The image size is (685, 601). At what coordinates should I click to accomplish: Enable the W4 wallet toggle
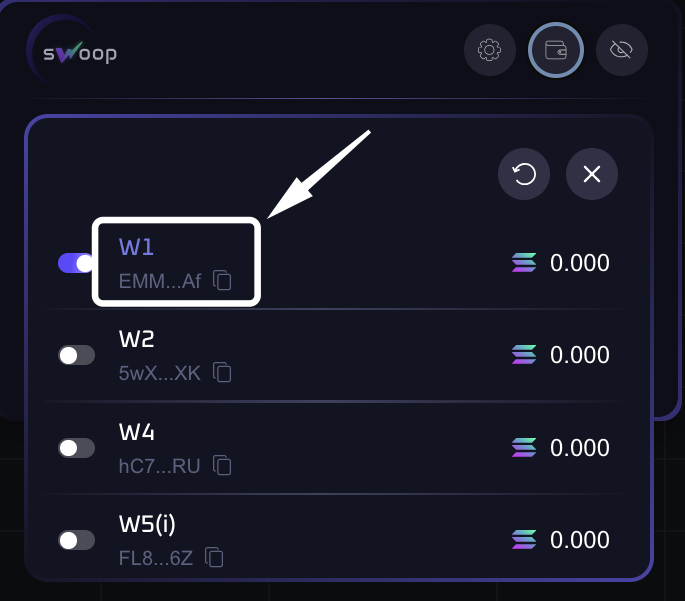[77, 448]
